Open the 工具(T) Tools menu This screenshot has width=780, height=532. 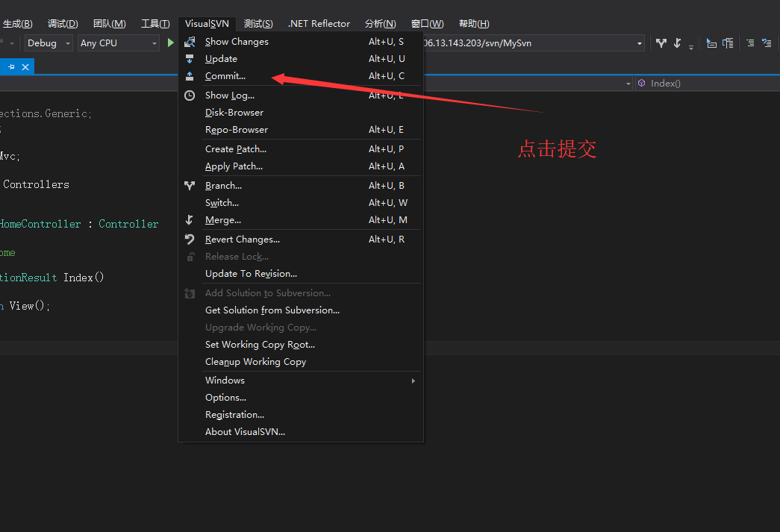(155, 23)
